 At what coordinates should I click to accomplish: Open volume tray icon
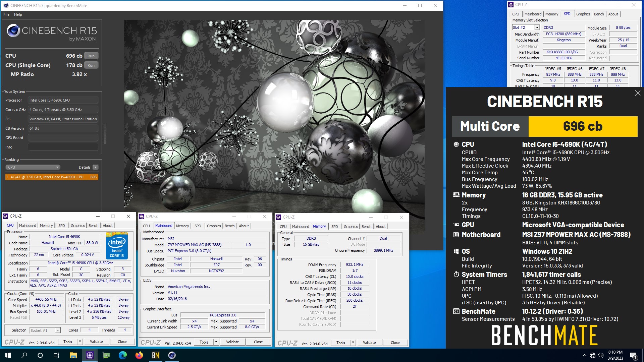tap(601, 355)
